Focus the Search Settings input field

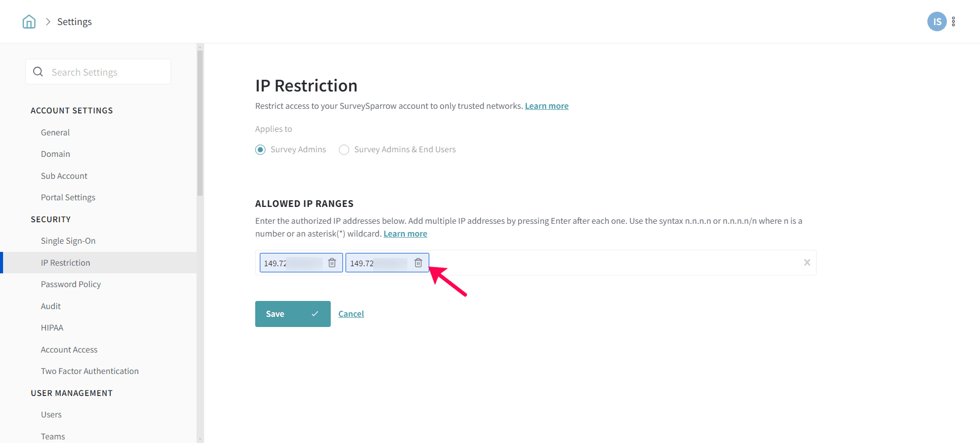[x=107, y=72]
